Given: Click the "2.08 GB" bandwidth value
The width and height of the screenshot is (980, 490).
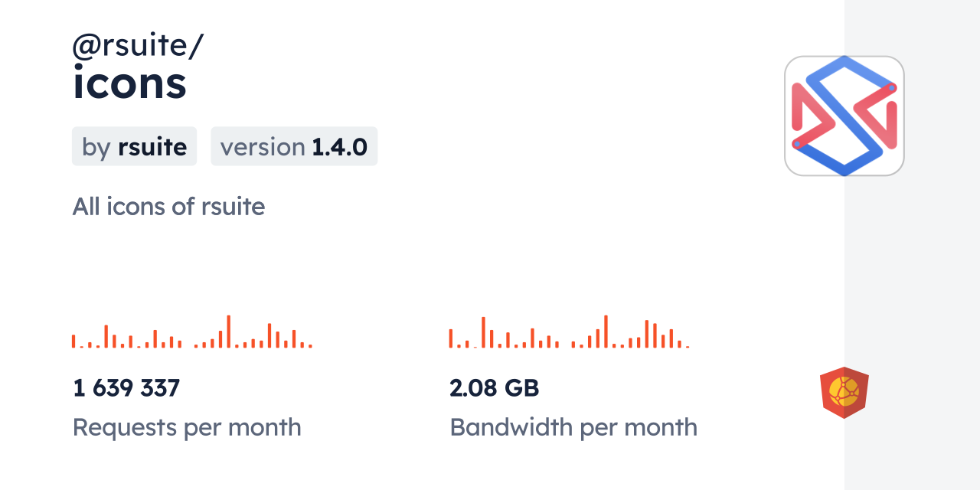Looking at the screenshot, I should point(495,388).
